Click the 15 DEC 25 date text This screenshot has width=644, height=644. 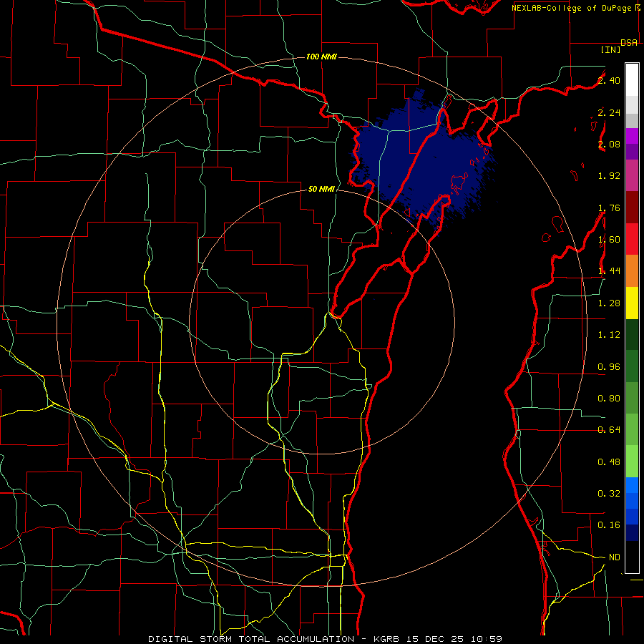(x=434, y=639)
